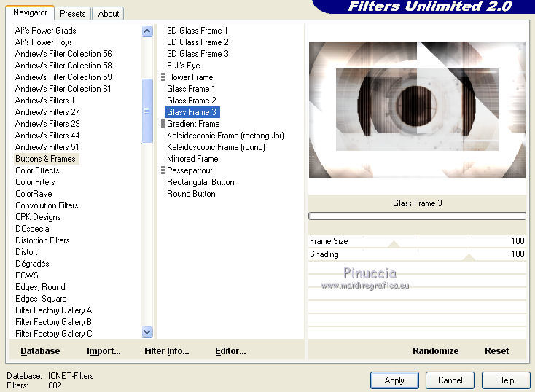Screen dimensions: 535x392
Task: Choose Rectangular Button filter
Action: coord(200,182)
